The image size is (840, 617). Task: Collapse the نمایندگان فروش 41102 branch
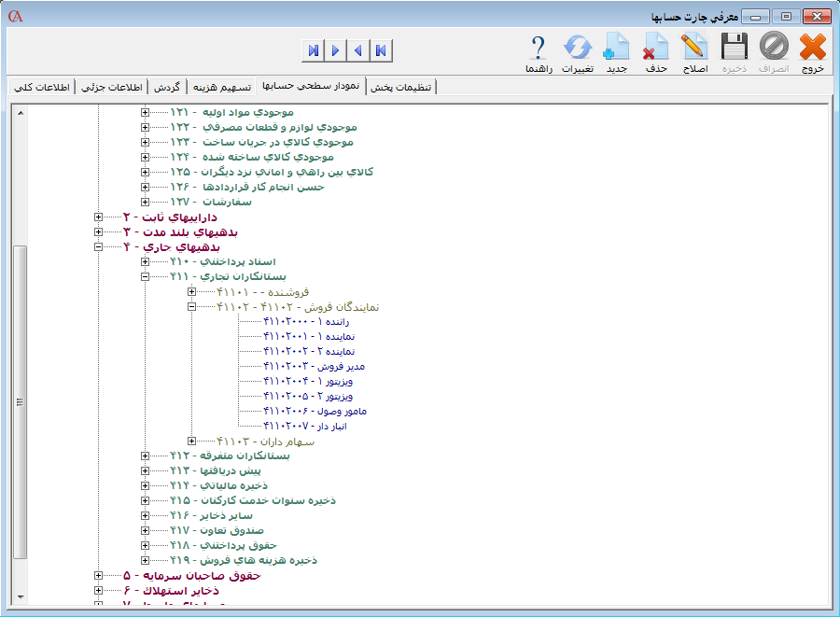[x=192, y=306]
